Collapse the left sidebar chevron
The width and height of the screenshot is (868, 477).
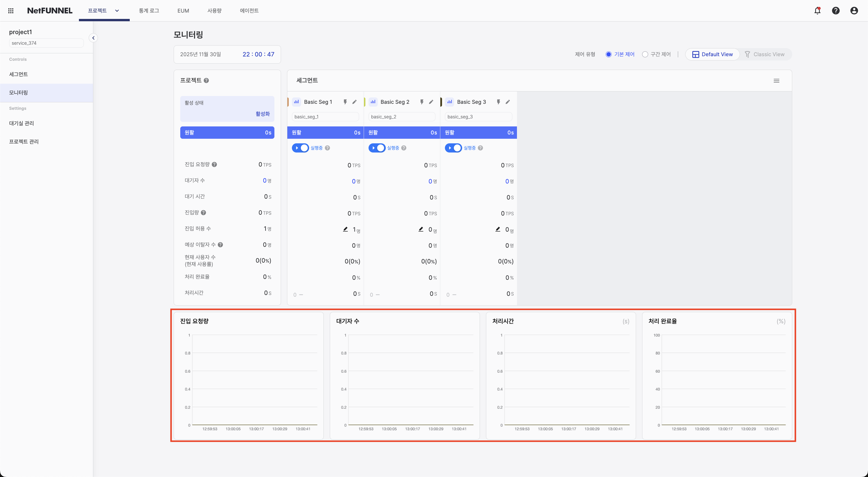click(93, 38)
